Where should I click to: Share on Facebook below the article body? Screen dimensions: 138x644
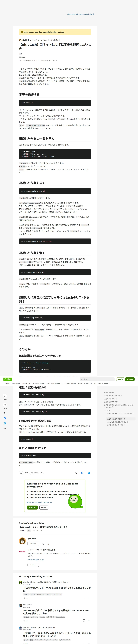82,473
